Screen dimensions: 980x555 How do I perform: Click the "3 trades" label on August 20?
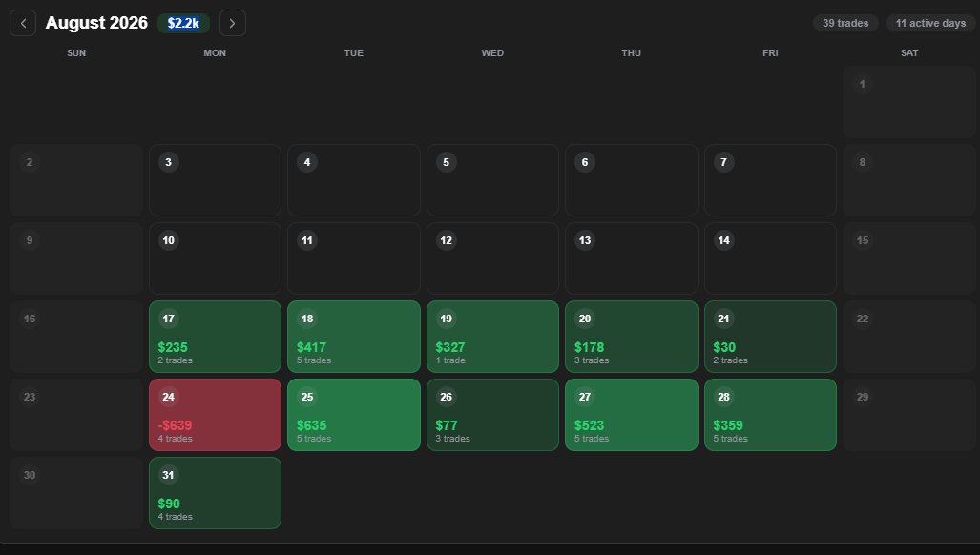[x=592, y=360]
